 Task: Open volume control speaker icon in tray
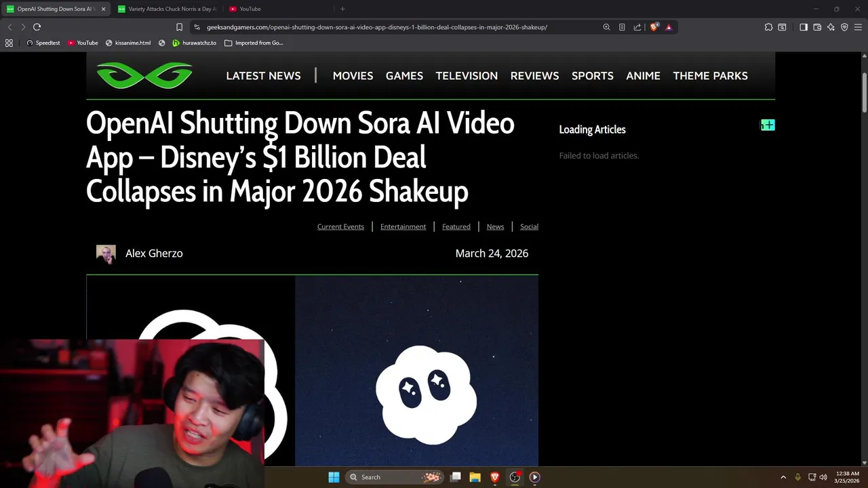pos(823,477)
